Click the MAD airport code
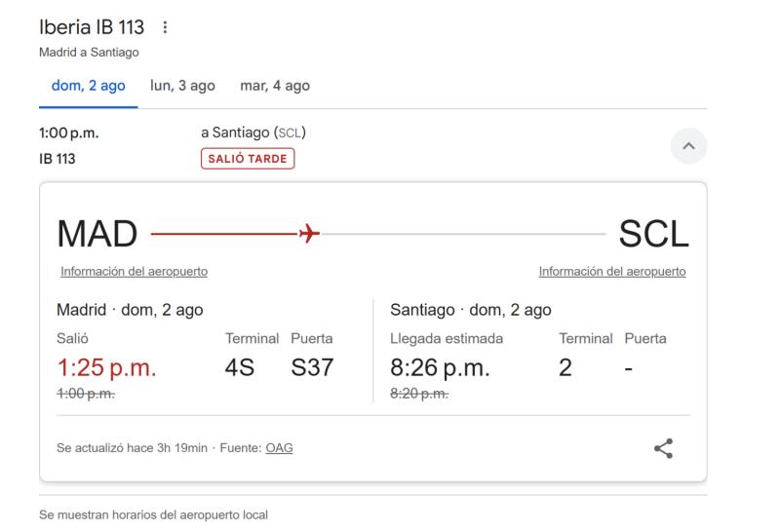This screenshot has width=780, height=532. 97,234
